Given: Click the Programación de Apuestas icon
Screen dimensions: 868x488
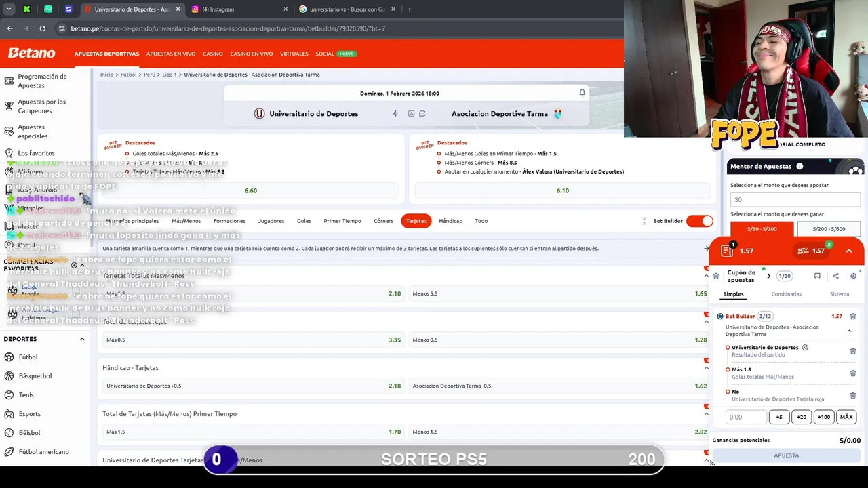Looking at the screenshot, I should (x=9, y=81).
